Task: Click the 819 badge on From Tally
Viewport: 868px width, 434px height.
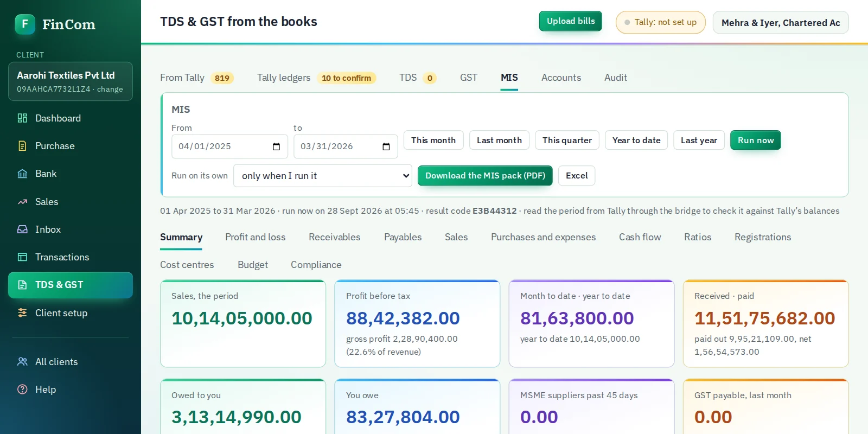Action: click(222, 78)
